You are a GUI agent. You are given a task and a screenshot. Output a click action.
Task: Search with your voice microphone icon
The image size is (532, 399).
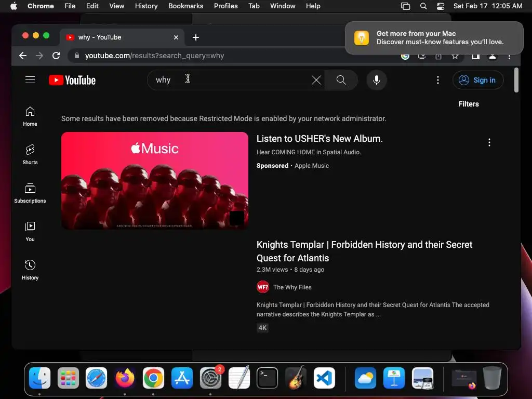[376, 80]
